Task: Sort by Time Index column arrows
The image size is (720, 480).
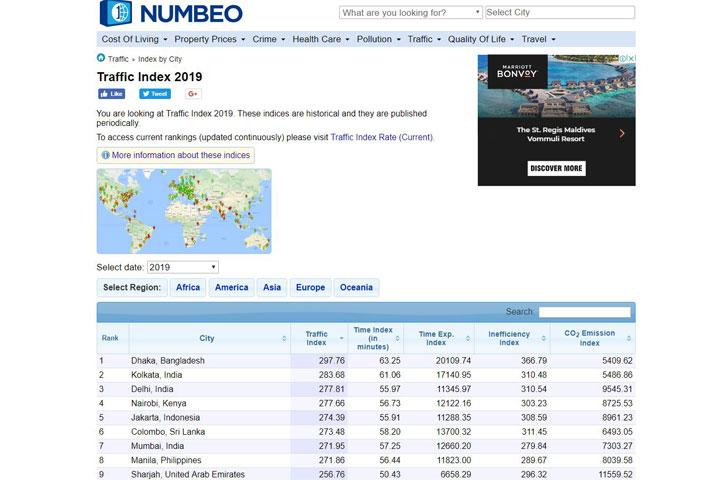Action: click(x=398, y=339)
